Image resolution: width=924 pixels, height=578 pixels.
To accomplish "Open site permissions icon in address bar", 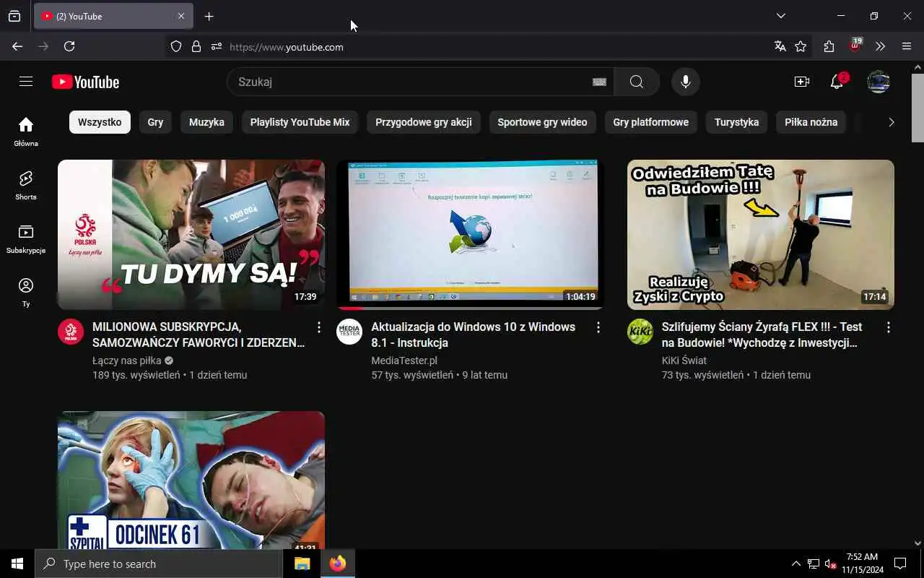I will (x=217, y=46).
